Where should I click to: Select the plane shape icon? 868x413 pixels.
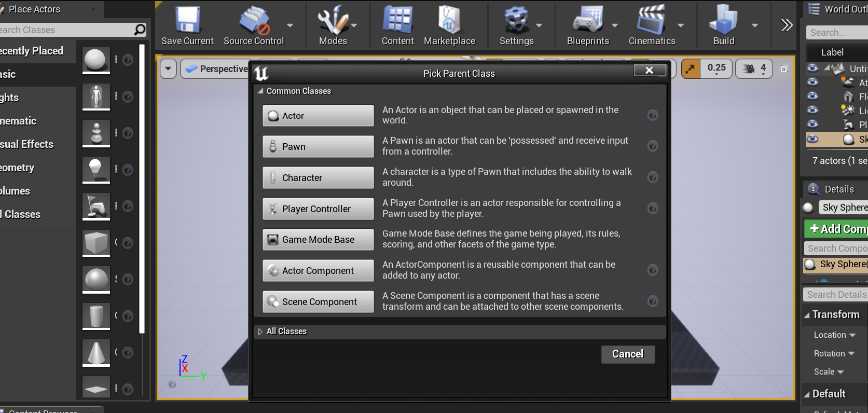click(96, 388)
